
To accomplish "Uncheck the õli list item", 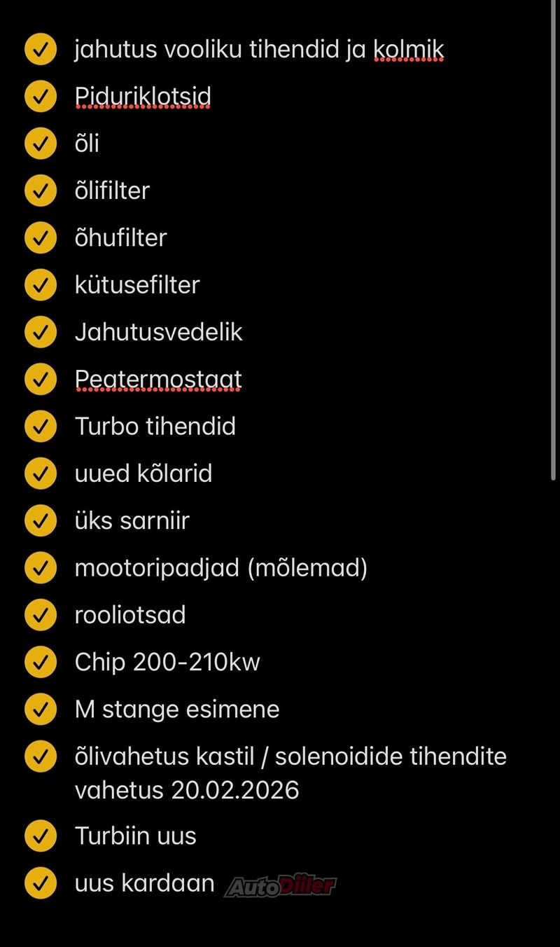I will point(40,144).
